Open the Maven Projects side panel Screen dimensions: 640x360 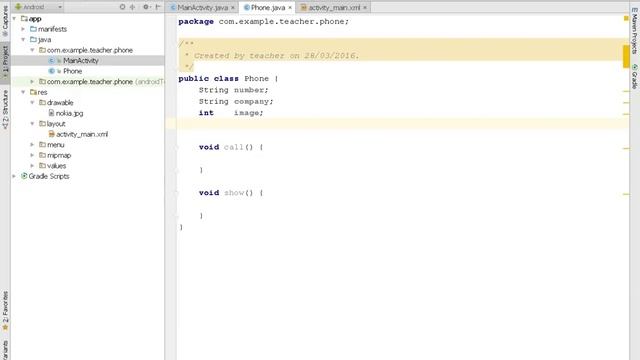tap(635, 31)
